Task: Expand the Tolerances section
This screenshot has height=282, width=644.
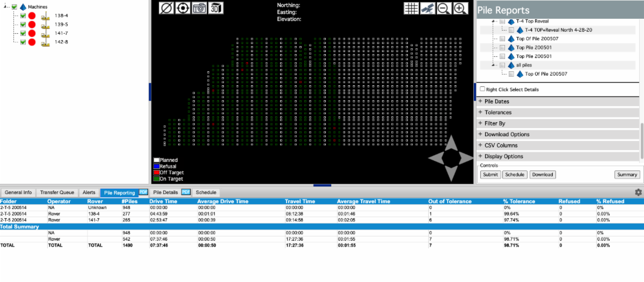Action: (498, 113)
